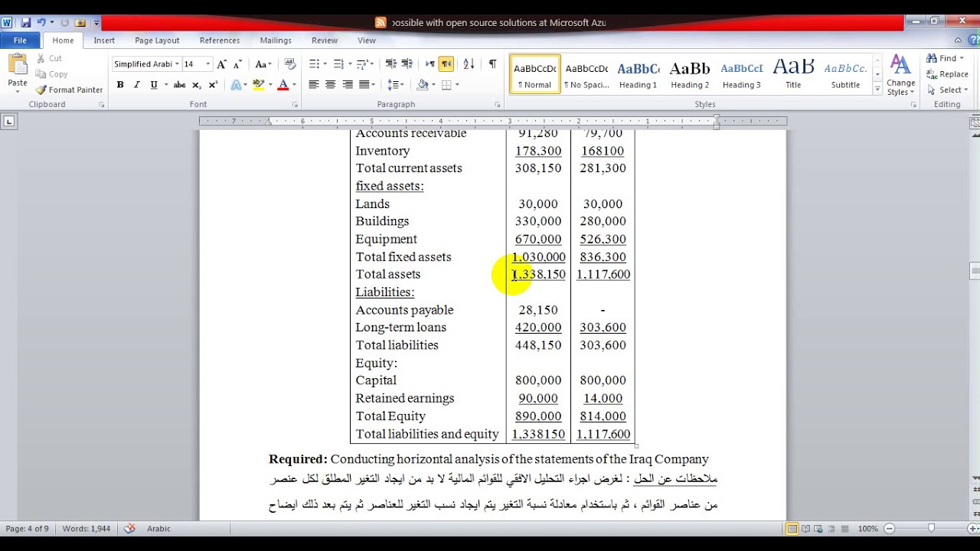Click Words: 1,944 in status bar
Image resolution: width=980 pixels, height=551 pixels.
[x=85, y=529]
